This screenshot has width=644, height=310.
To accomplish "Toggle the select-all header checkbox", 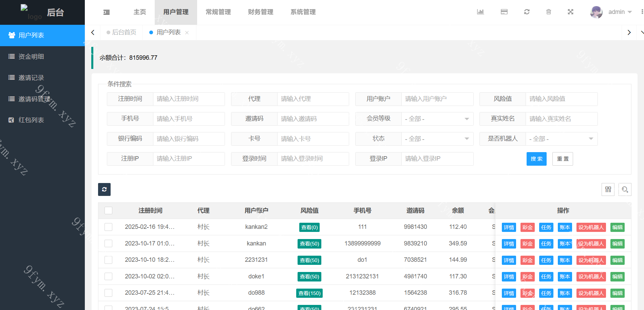I will click(109, 211).
